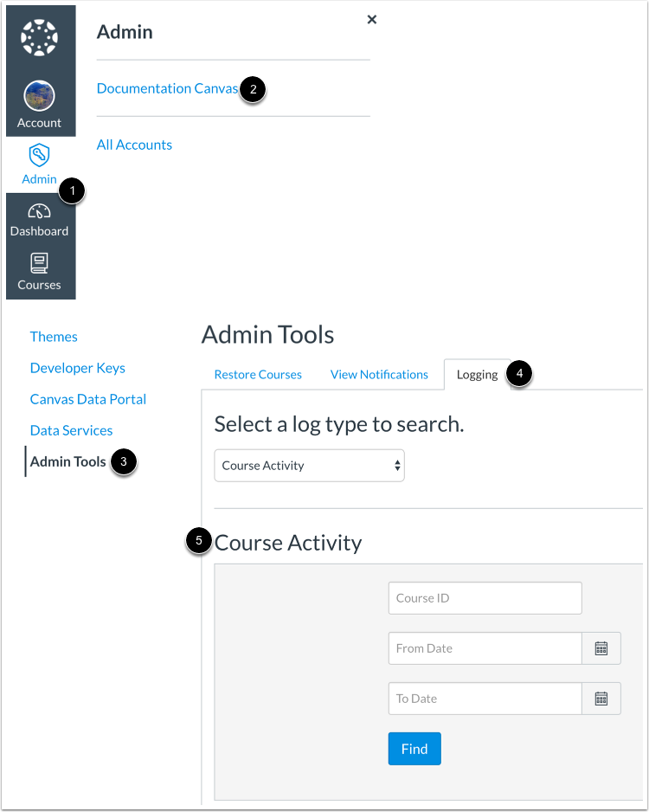Switch to the Restore Courses tab

click(x=258, y=375)
